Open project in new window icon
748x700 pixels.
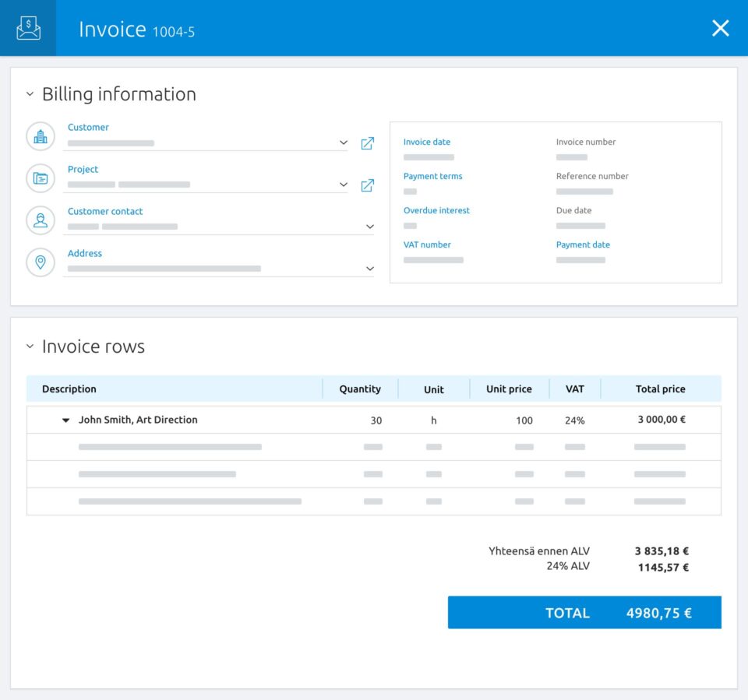(367, 185)
